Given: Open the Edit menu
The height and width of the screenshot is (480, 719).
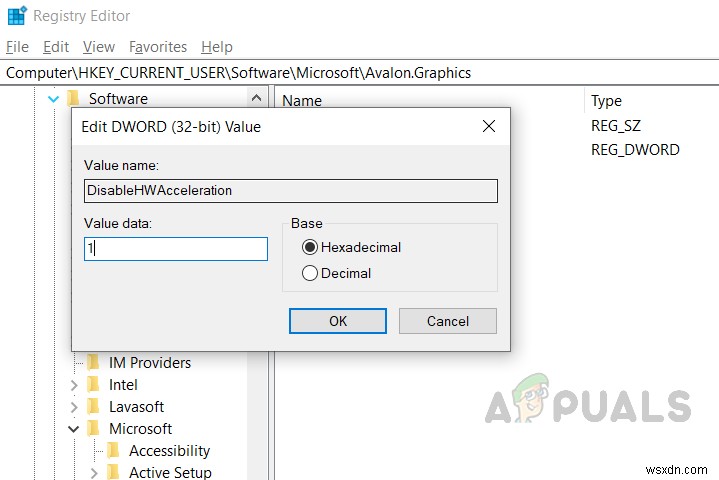Looking at the screenshot, I should (56, 47).
